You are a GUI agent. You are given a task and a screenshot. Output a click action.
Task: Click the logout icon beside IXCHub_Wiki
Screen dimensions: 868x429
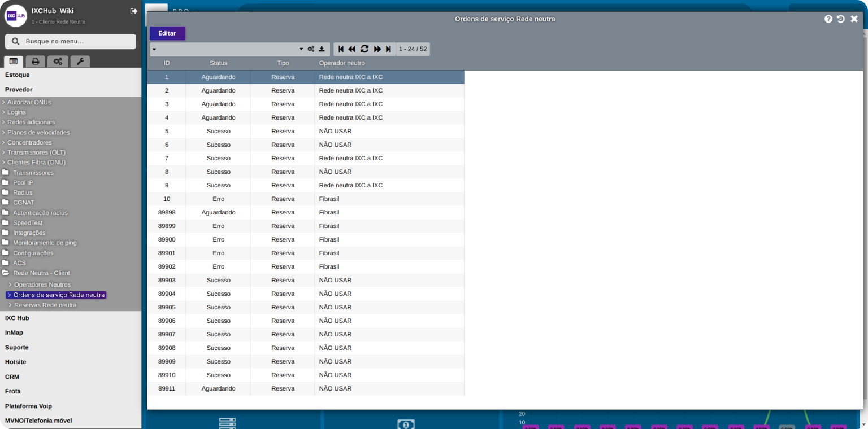click(x=134, y=11)
